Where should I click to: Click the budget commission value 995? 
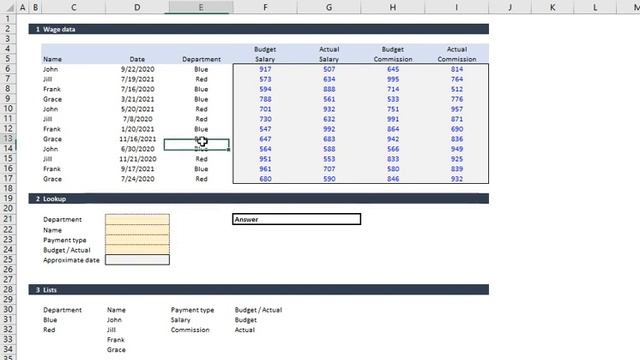pos(393,79)
